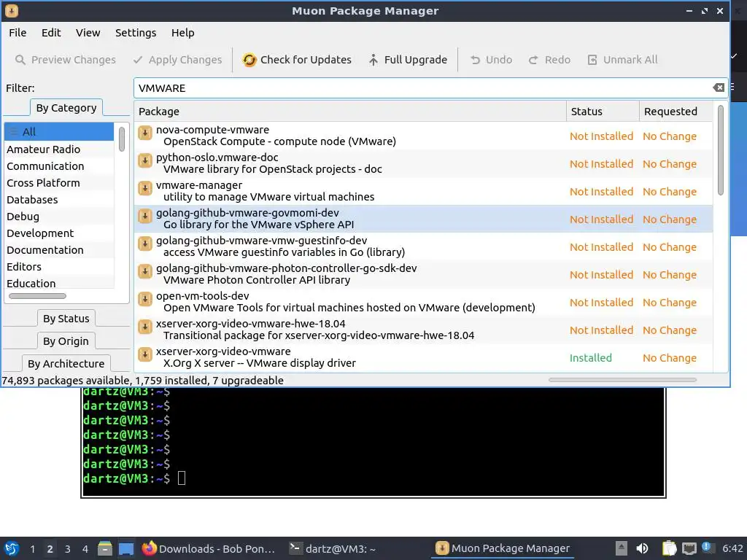
Task: Select the Debug category
Action: (59, 216)
